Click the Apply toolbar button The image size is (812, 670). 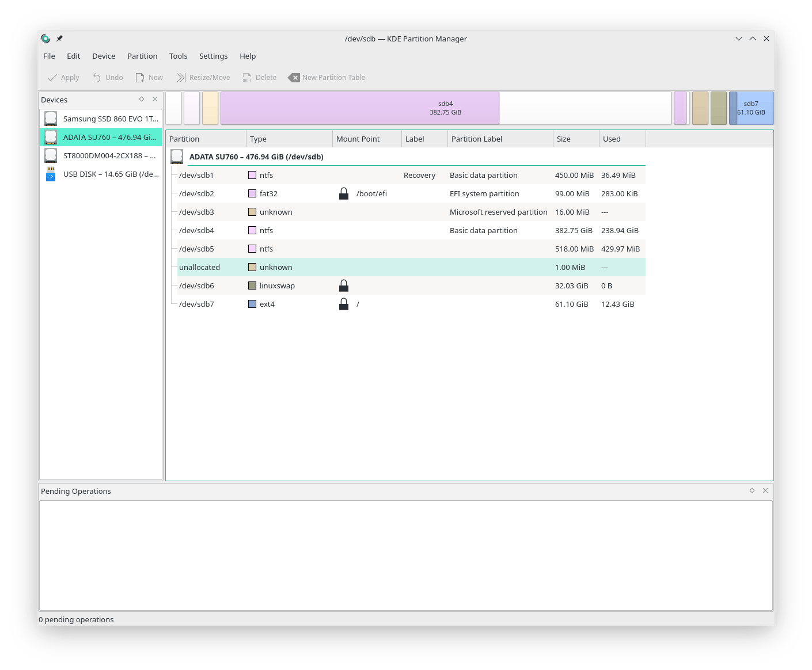pyautogui.click(x=63, y=78)
